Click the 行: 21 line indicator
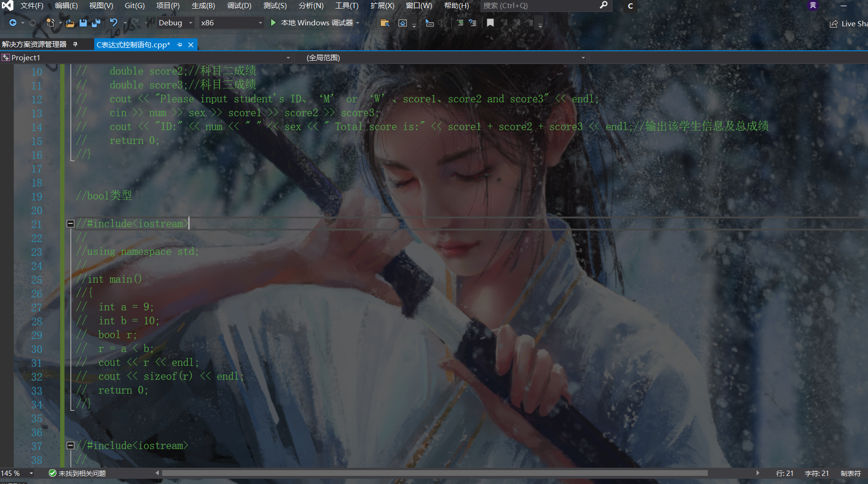The image size is (868, 484). tap(784, 473)
